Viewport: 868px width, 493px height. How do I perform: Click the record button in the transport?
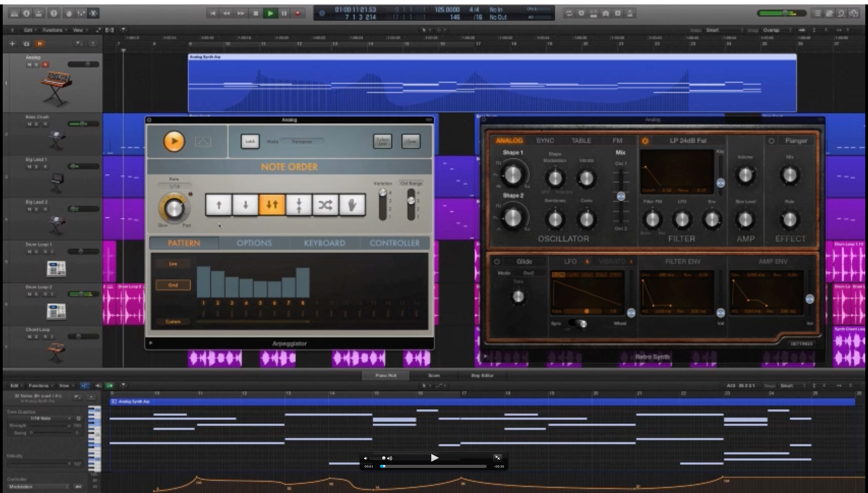(298, 13)
